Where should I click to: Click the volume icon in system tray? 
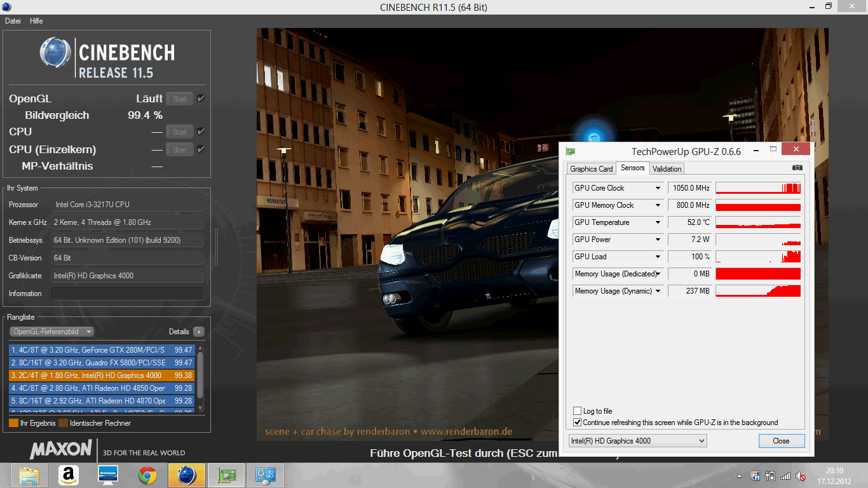(x=801, y=476)
